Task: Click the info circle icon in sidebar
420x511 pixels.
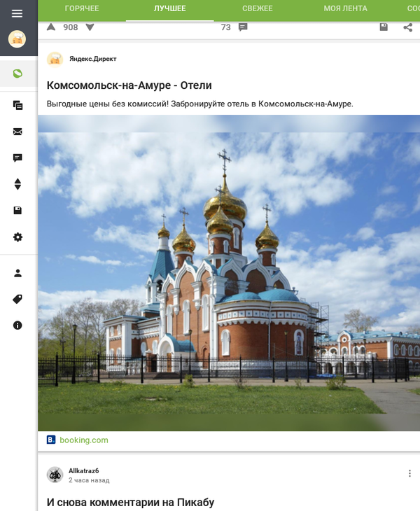Action: coord(17,325)
